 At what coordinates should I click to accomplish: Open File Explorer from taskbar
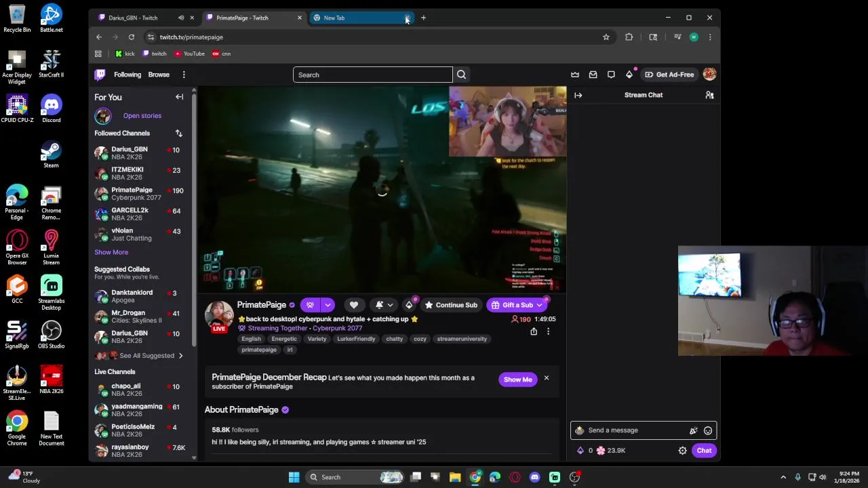point(455,477)
